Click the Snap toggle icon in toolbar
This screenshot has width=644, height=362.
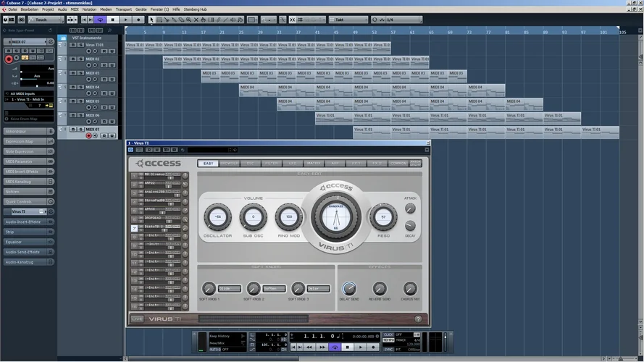click(x=292, y=20)
